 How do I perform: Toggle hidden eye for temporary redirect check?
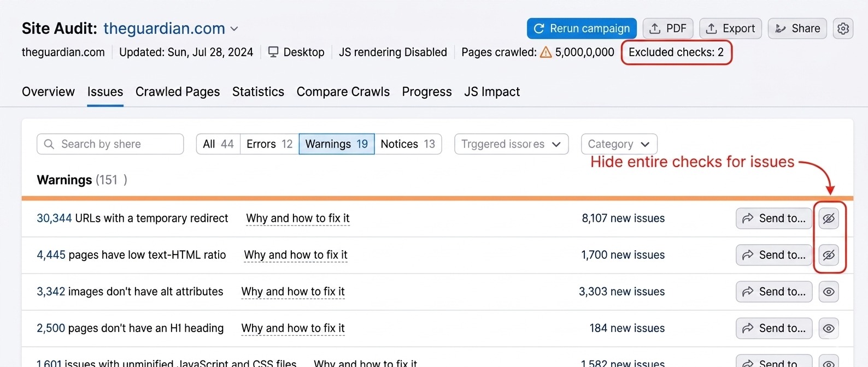[829, 218]
